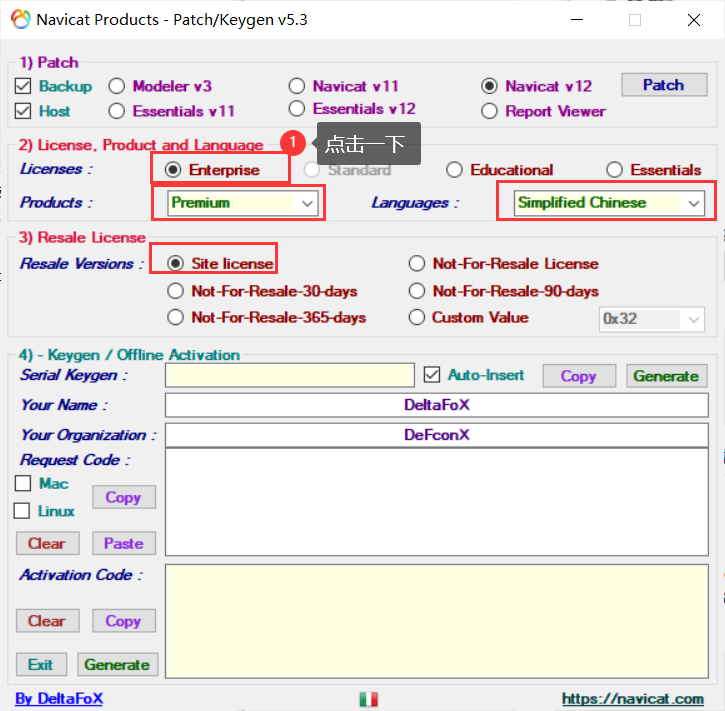Select Not-For-Resale-30-days option
Image resolution: width=725 pixels, height=711 pixels.
(175, 291)
